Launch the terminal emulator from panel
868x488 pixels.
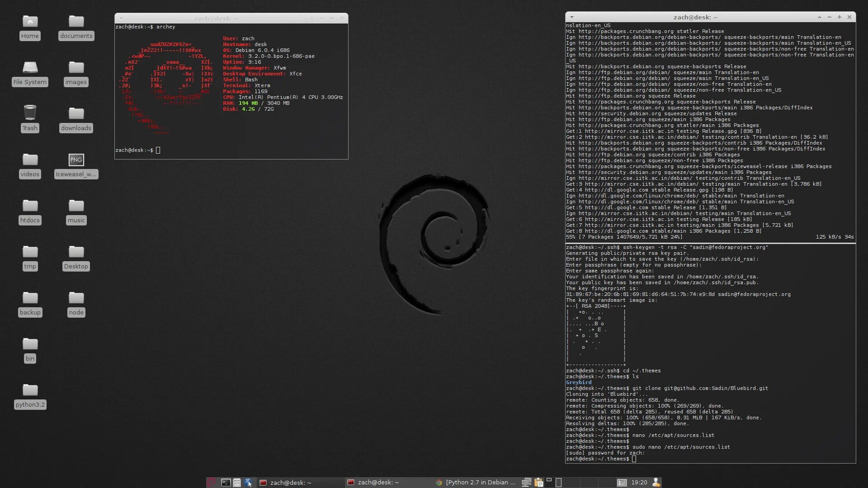click(x=226, y=483)
